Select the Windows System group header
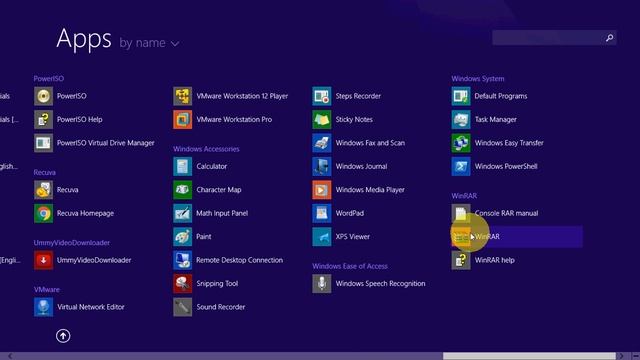640x360 pixels. [478, 78]
